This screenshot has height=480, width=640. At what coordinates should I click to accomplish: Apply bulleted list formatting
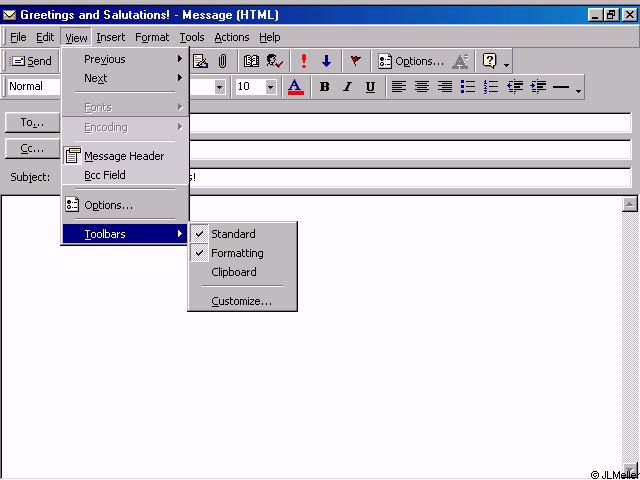pos(467,87)
